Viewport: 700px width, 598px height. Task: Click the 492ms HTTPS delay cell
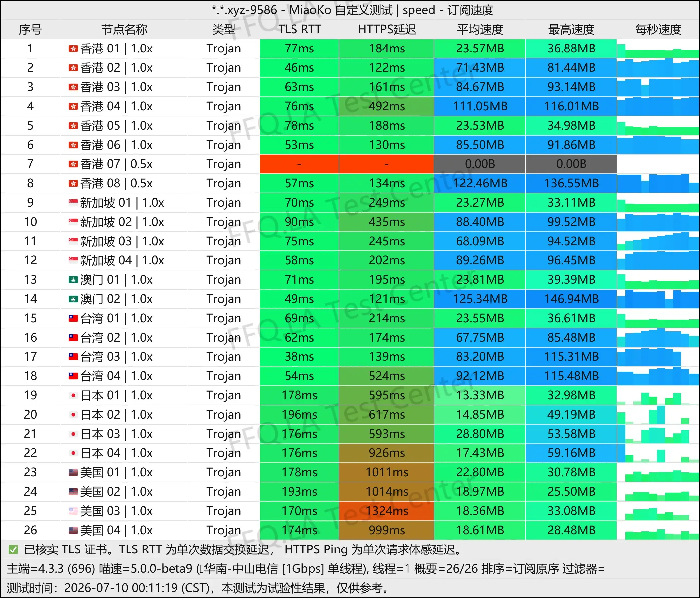[387, 106]
